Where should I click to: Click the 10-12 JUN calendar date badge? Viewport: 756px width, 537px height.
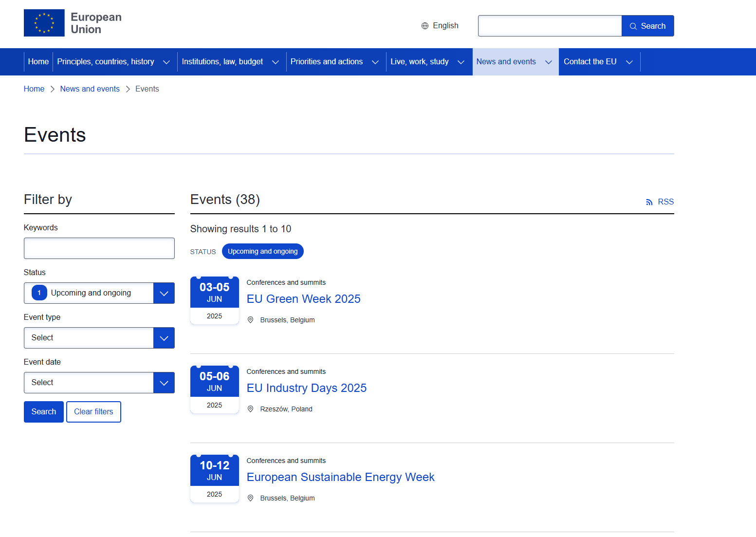point(215,479)
